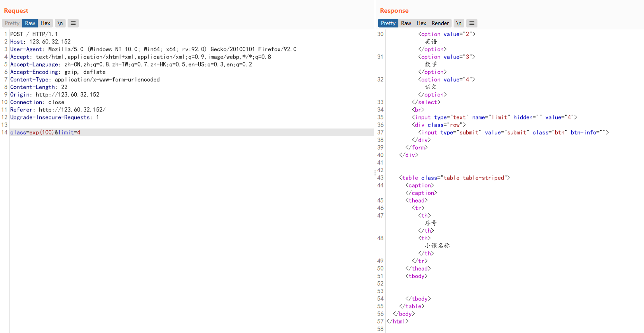The image size is (644, 333).
Task: Click the hidden input name="limit" line
Action: (495, 117)
